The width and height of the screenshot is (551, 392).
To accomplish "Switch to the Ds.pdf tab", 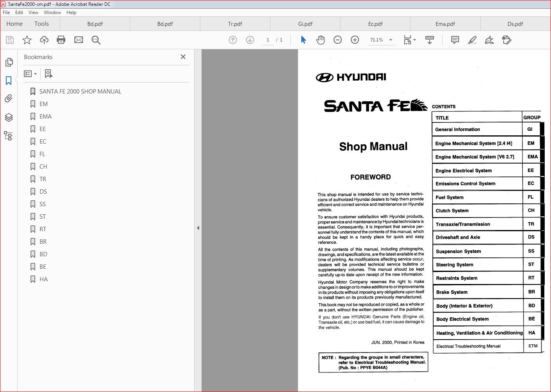I will click(515, 24).
